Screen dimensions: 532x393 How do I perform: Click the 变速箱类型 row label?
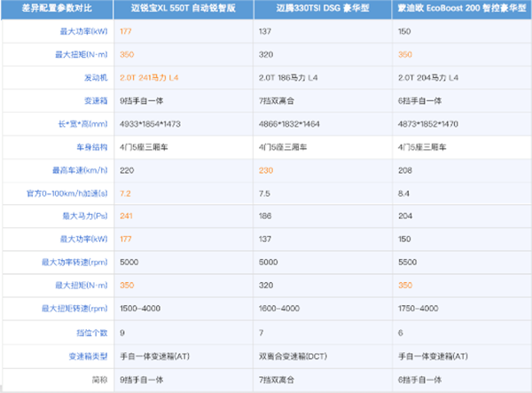88,357
